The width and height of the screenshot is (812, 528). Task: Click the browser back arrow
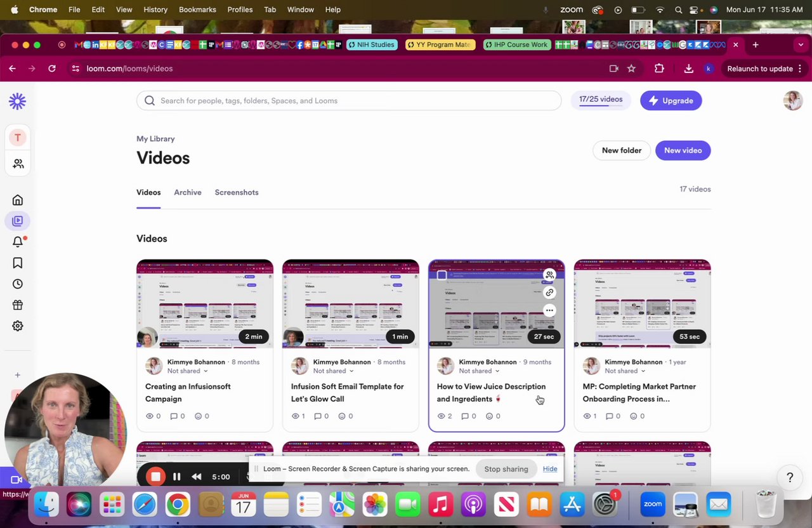(x=12, y=69)
